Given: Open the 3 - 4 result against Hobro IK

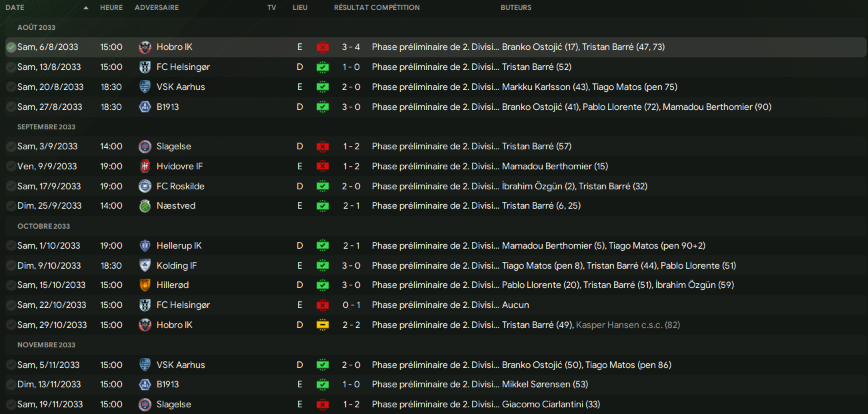Looking at the screenshot, I should (x=351, y=47).
